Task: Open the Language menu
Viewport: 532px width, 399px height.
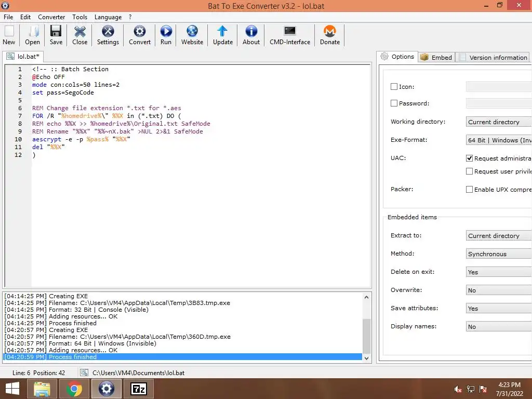Action: [x=108, y=17]
